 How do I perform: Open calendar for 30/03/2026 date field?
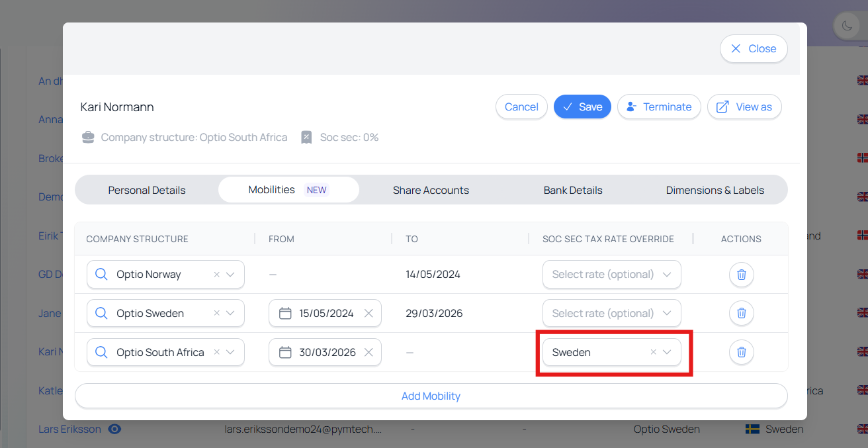pyautogui.click(x=285, y=353)
